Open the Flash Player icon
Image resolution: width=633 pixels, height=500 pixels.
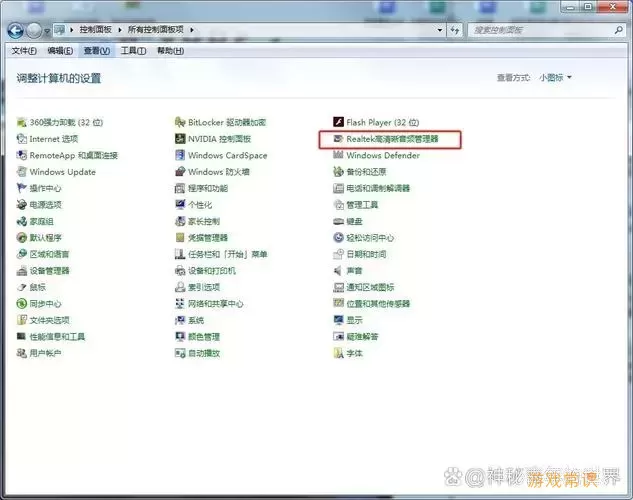click(338, 122)
